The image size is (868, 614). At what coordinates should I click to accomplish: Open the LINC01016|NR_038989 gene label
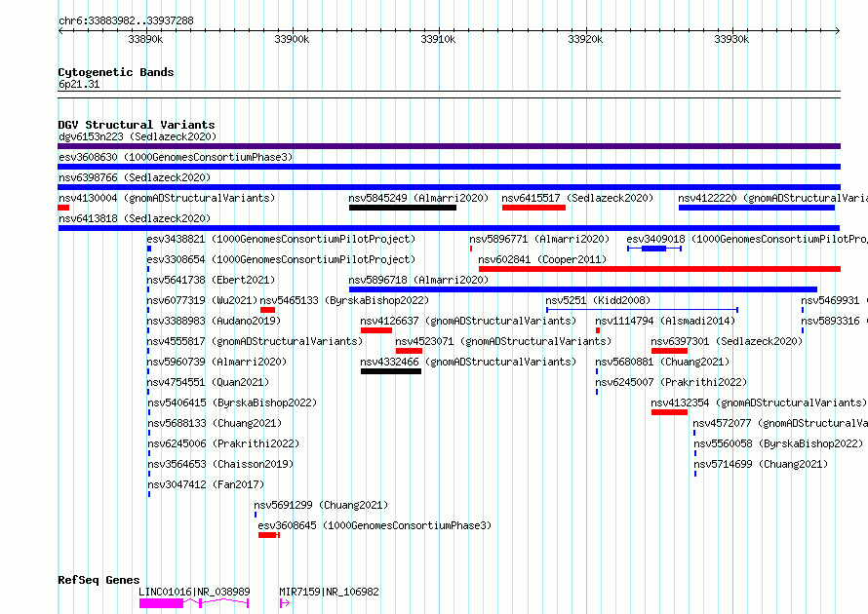tap(194, 592)
